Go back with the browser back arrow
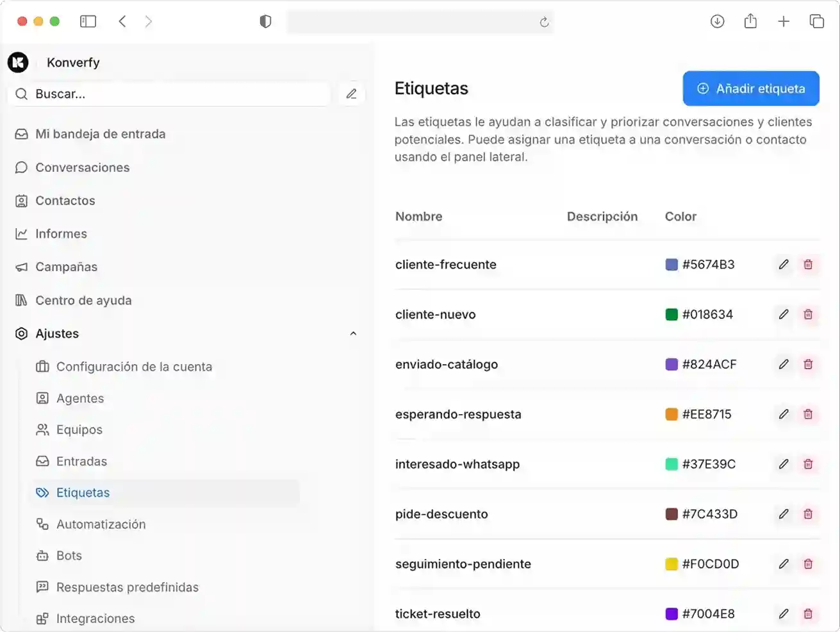The image size is (840, 632). coord(122,21)
